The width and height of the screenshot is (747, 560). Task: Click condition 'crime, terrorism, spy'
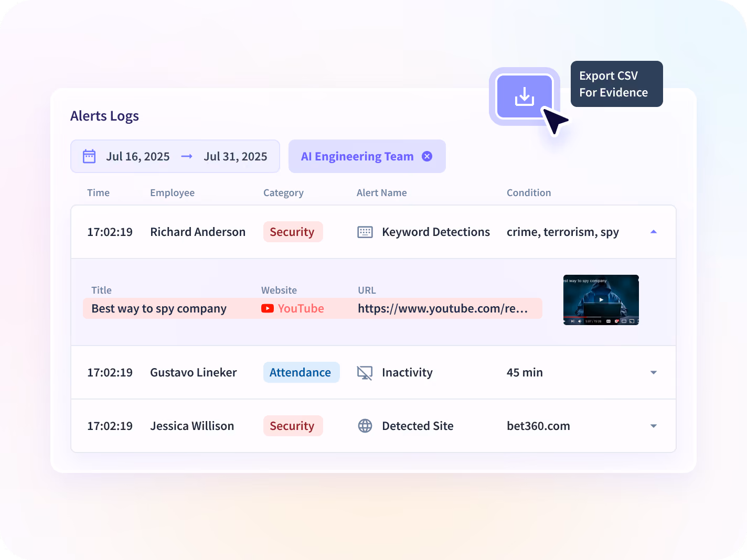(563, 232)
